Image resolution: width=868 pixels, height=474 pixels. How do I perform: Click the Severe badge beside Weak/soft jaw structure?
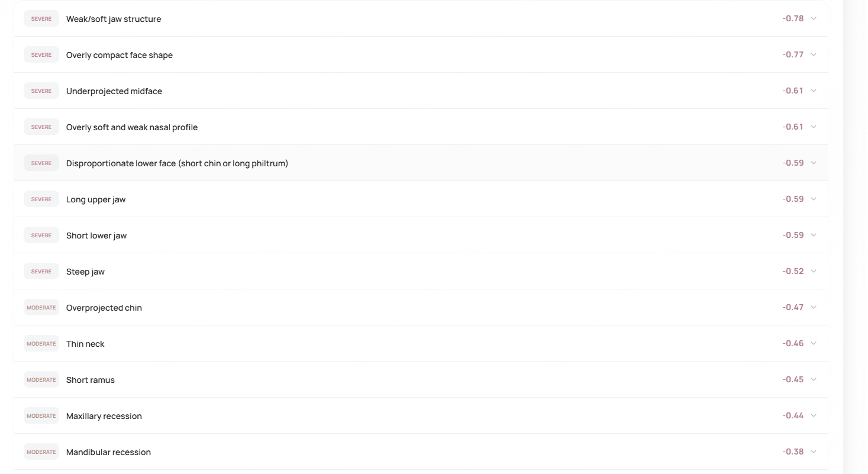(x=41, y=19)
